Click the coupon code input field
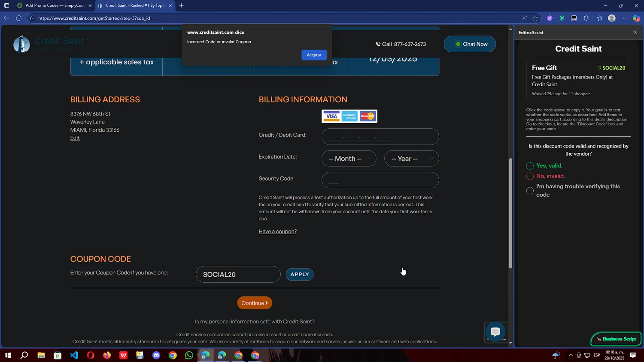The width and height of the screenshot is (644, 362). click(238, 275)
